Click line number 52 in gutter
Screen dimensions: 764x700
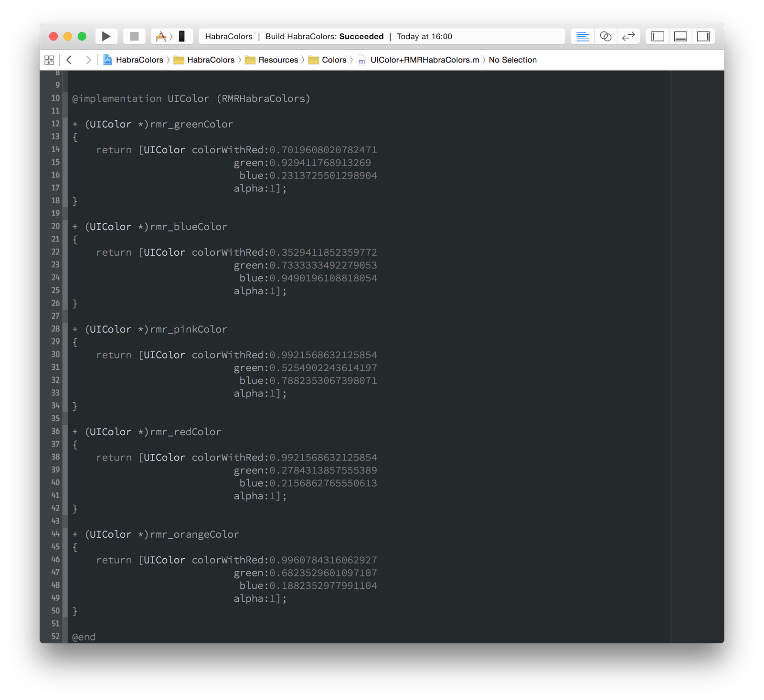(55, 637)
